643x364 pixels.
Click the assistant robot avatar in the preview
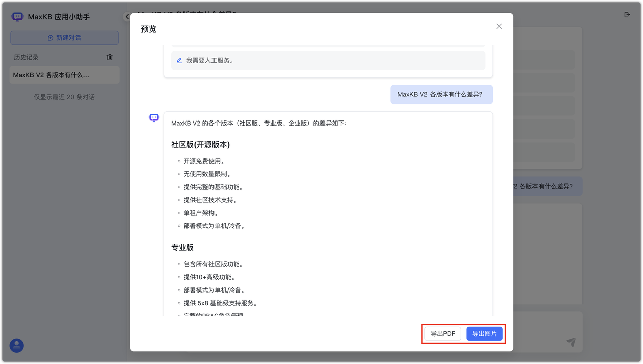154,118
